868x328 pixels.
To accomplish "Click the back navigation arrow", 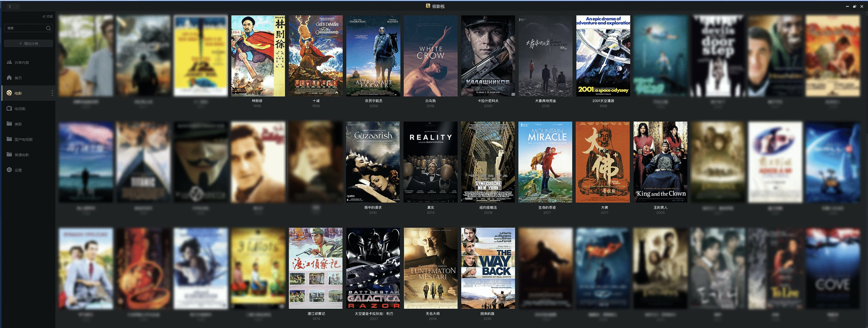I will (10, 6).
